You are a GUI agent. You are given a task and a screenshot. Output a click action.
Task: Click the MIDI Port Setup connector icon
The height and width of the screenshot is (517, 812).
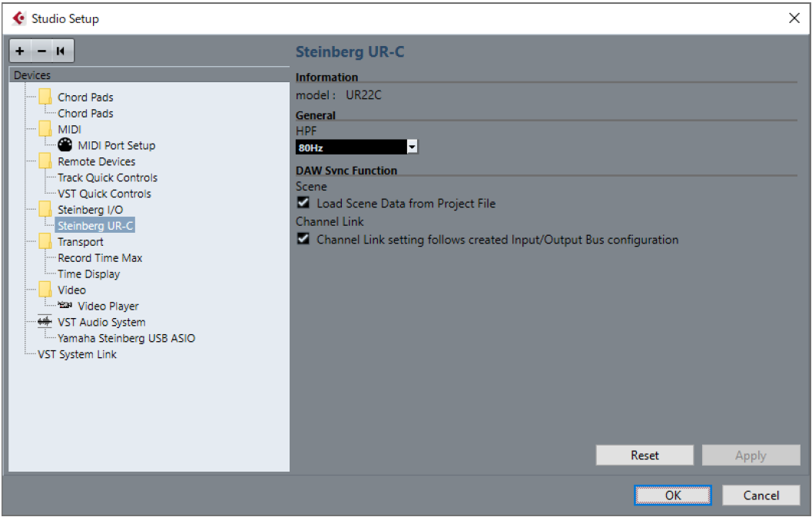click(x=65, y=145)
